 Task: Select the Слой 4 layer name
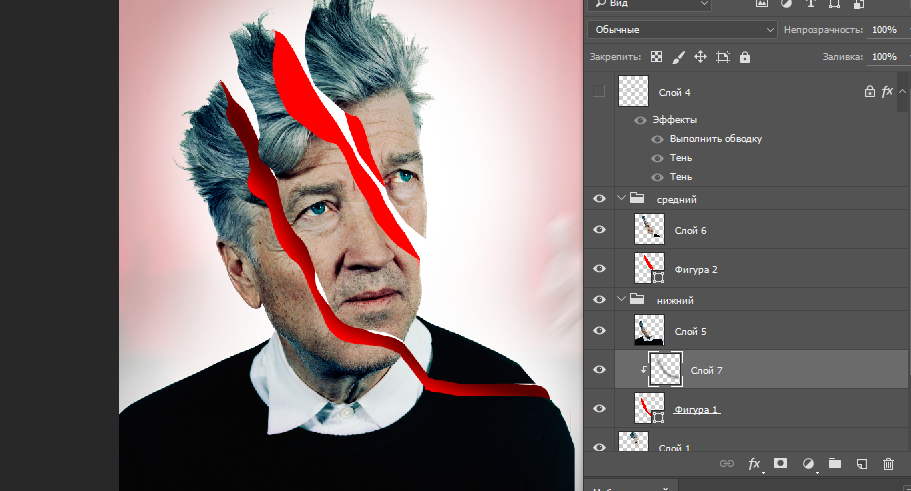675,92
